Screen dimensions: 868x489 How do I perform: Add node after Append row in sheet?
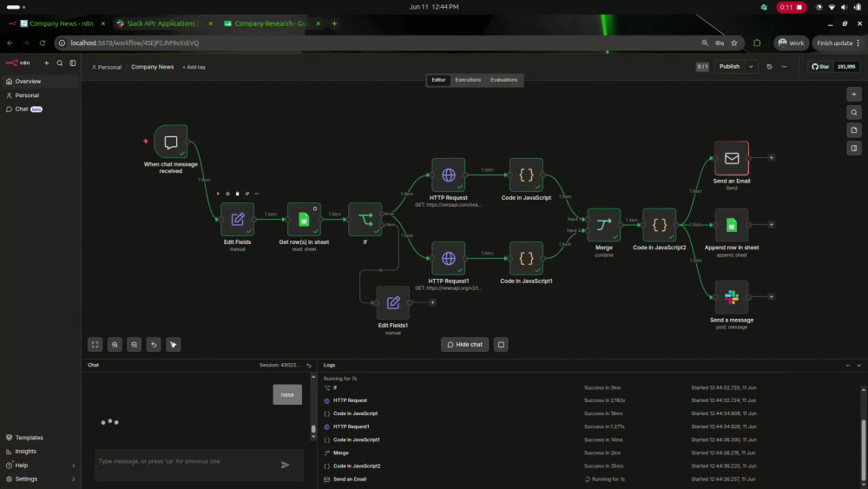(771, 224)
